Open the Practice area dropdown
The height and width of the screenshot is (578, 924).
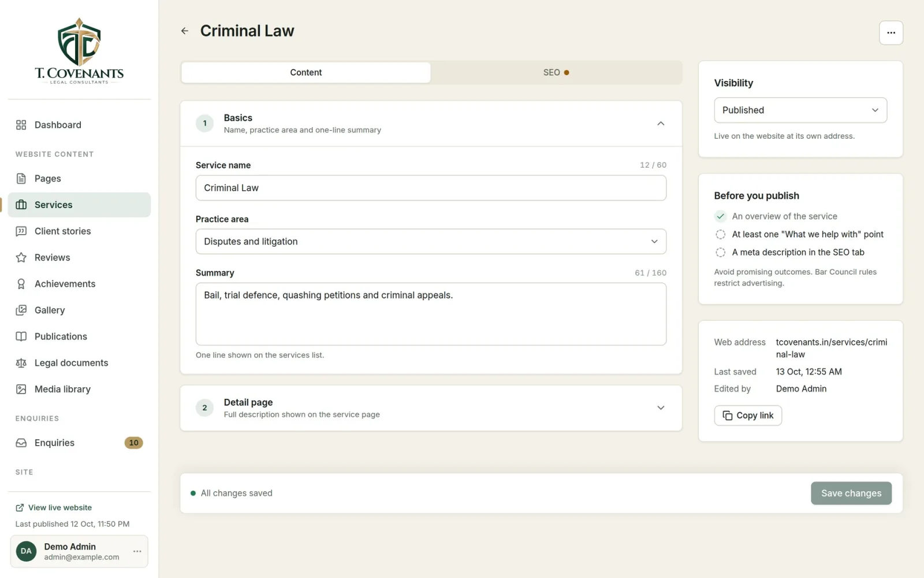click(x=431, y=242)
